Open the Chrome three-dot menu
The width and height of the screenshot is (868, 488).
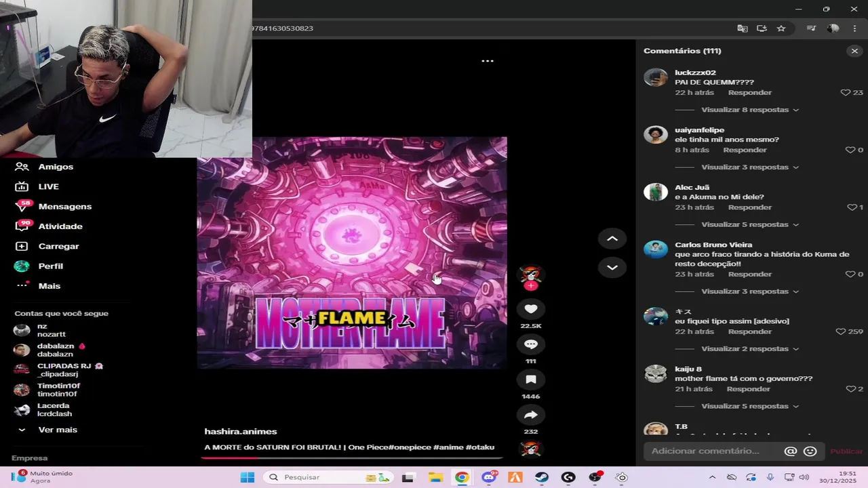point(854,28)
